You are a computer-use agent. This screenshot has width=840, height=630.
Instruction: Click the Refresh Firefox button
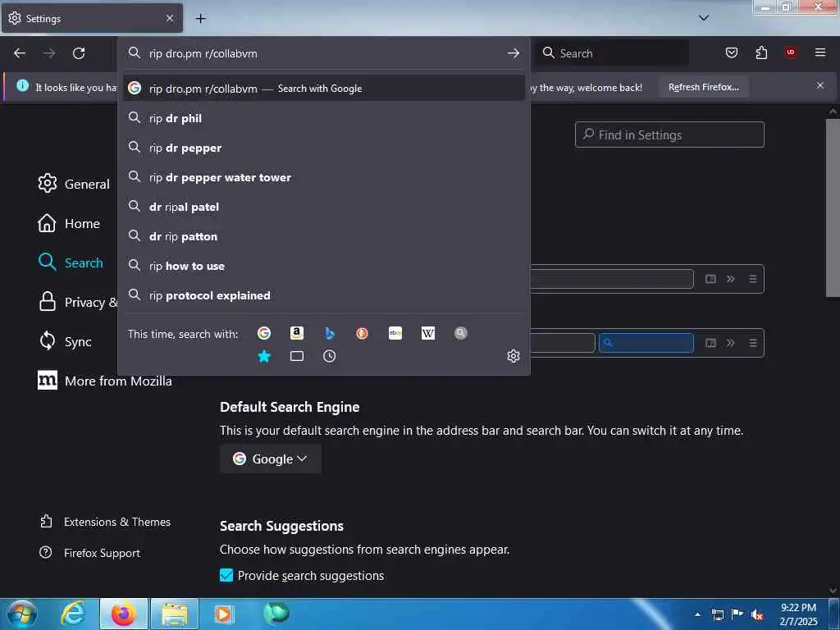tap(703, 87)
